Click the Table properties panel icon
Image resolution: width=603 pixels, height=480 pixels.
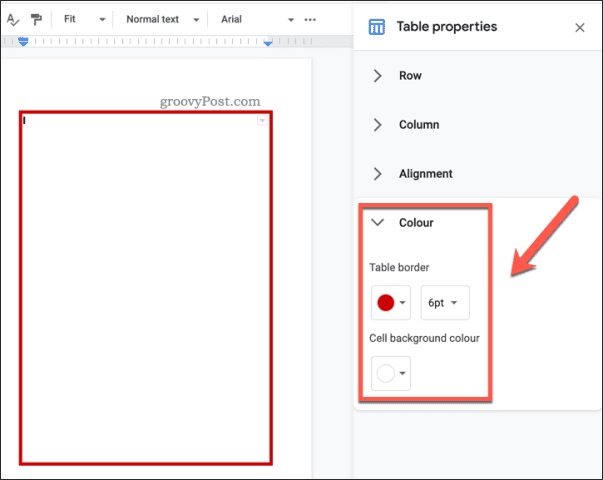coord(376,27)
